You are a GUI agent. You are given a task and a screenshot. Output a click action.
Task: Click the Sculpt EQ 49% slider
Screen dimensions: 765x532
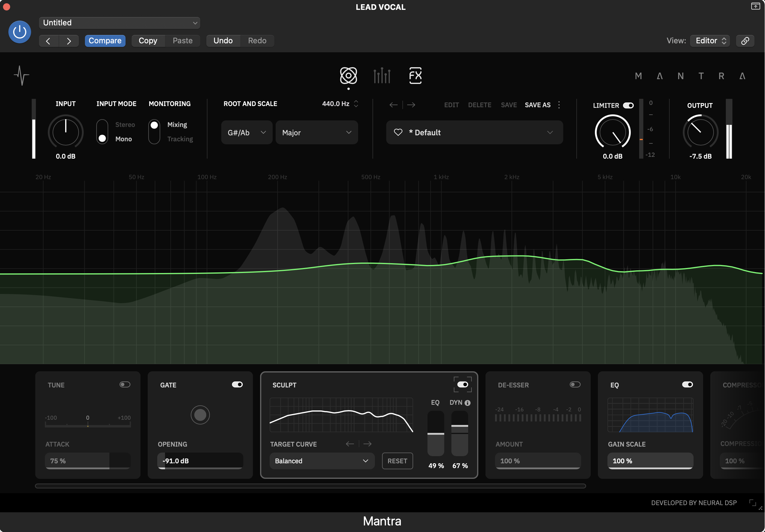pos(436,433)
